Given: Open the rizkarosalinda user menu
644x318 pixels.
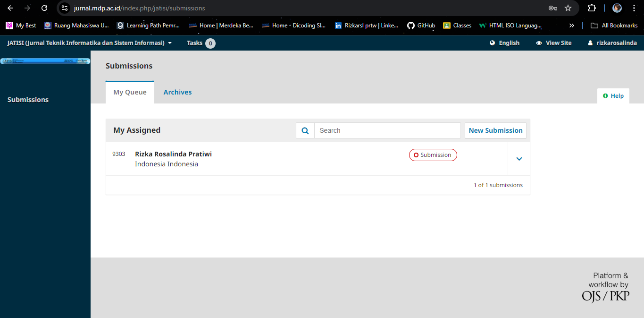Looking at the screenshot, I should 612,43.
